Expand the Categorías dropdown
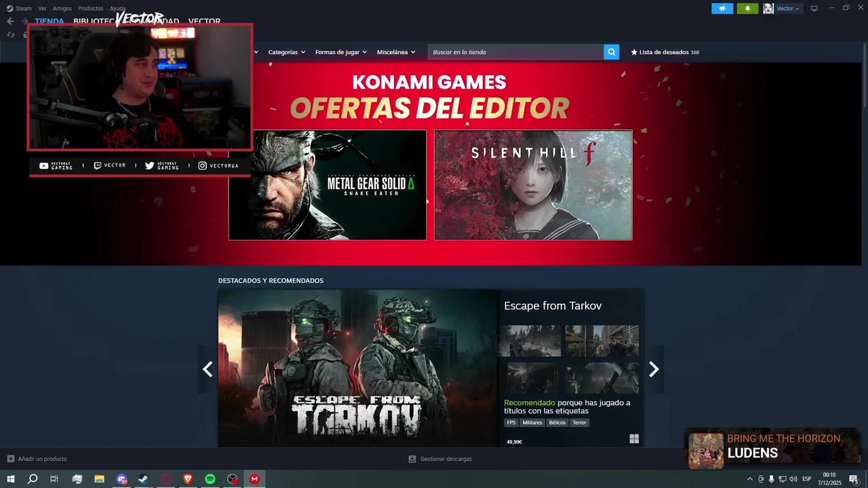This screenshot has height=488, width=868. (287, 52)
